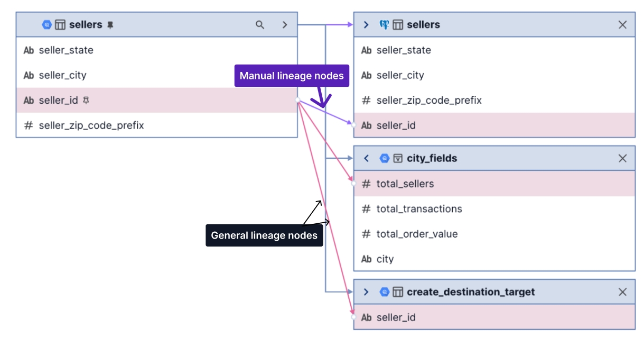Screen dimensions: 644x337
Task: Click the view icon beside city_fields title
Action: [398, 158]
